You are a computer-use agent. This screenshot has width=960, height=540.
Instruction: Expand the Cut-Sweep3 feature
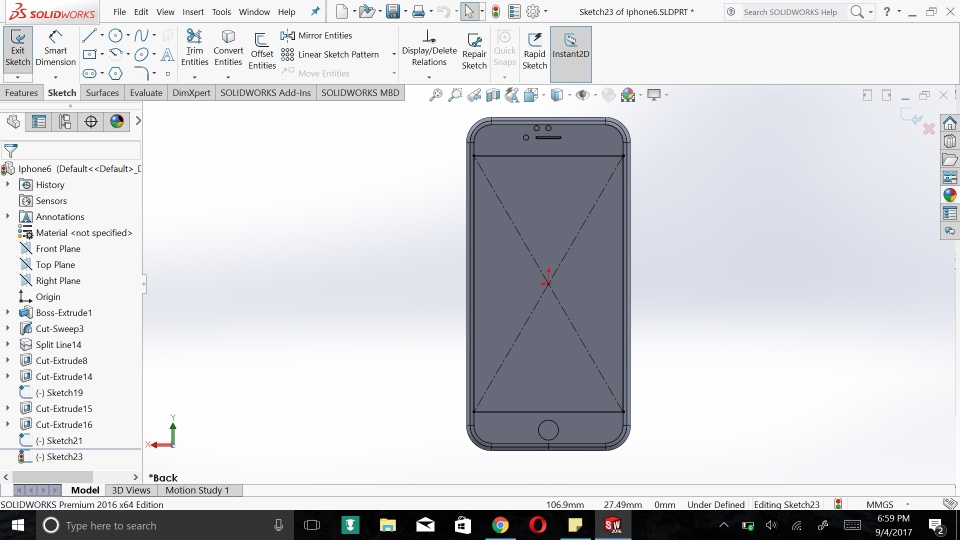(8, 328)
